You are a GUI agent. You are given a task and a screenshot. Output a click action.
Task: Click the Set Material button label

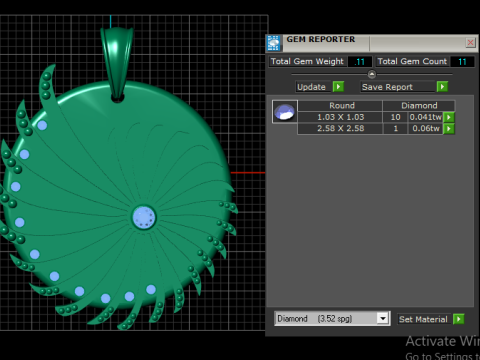click(x=423, y=319)
